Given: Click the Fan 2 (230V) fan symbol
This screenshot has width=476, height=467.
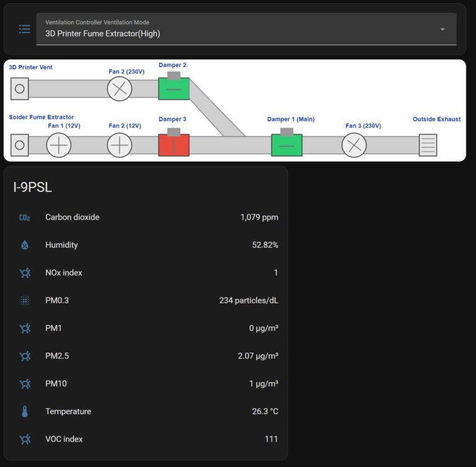Looking at the screenshot, I should coord(120,89).
